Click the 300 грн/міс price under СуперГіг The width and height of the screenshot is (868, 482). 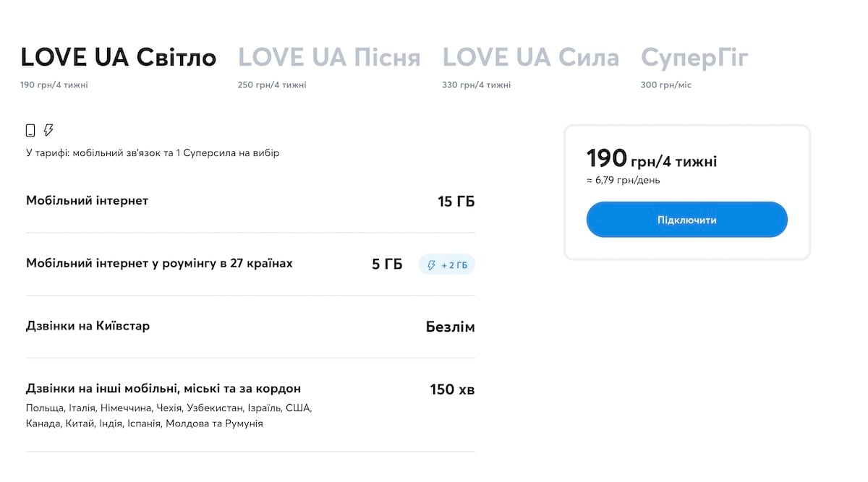point(666,85)
